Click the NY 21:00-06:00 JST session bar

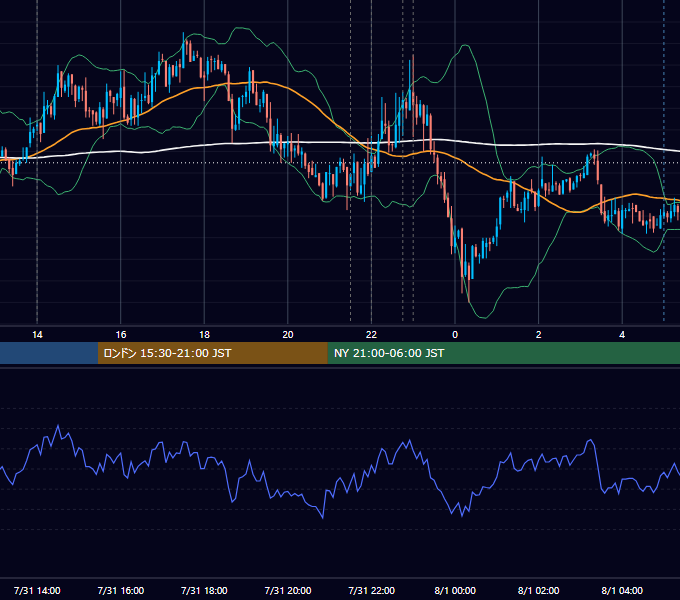click(x=503, y=353)
